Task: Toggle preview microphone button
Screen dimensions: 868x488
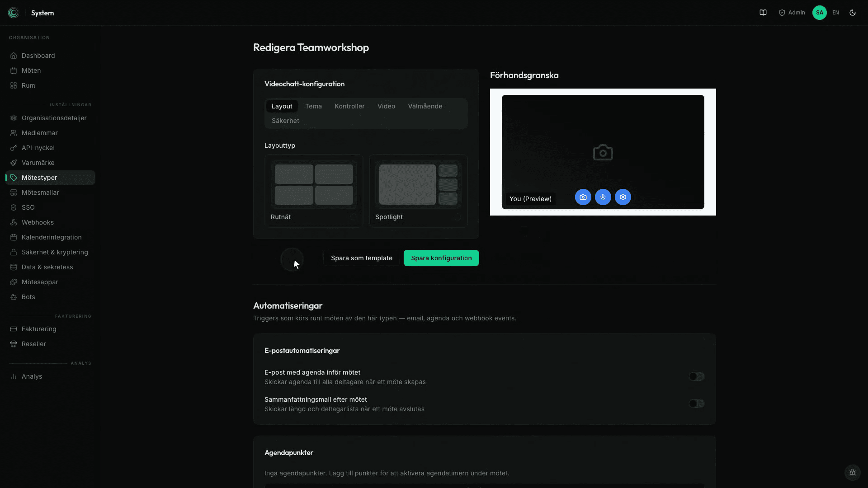Action: 603,197
